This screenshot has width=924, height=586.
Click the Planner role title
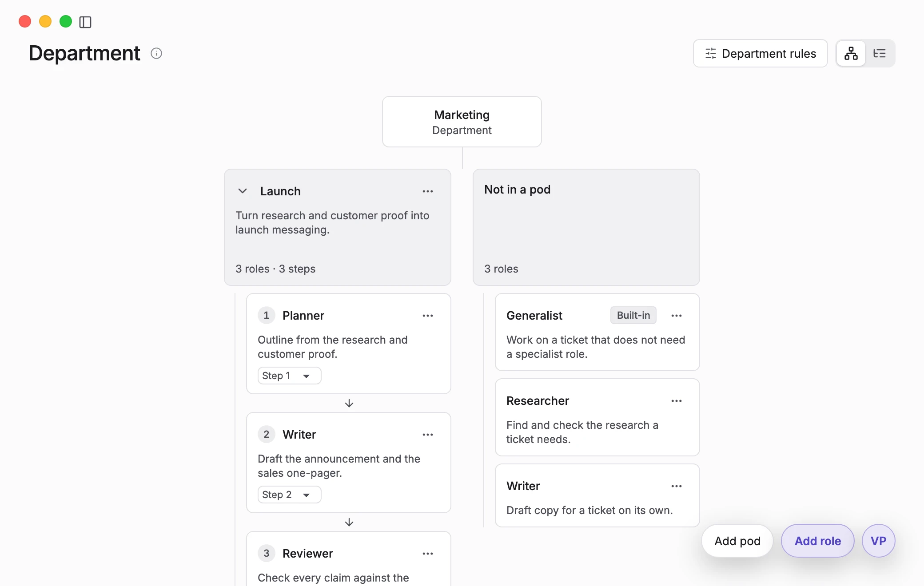[303, 316]
